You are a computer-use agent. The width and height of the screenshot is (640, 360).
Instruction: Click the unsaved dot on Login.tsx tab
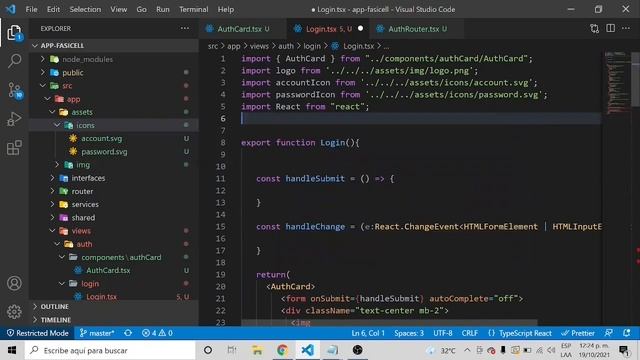pyautogui.click(x=360, y=29)
